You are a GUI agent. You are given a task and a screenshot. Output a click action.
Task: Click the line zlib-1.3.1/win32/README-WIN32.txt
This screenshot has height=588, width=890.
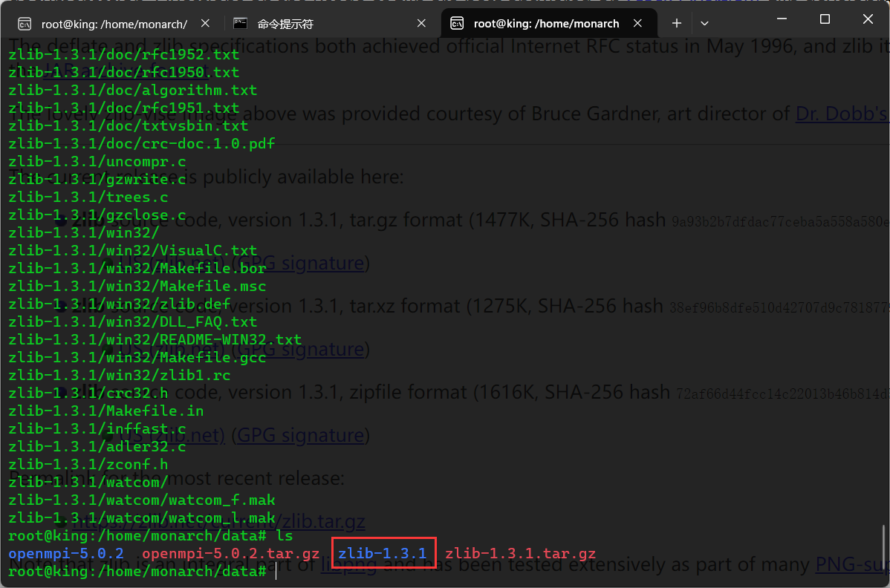pos(155,339)
